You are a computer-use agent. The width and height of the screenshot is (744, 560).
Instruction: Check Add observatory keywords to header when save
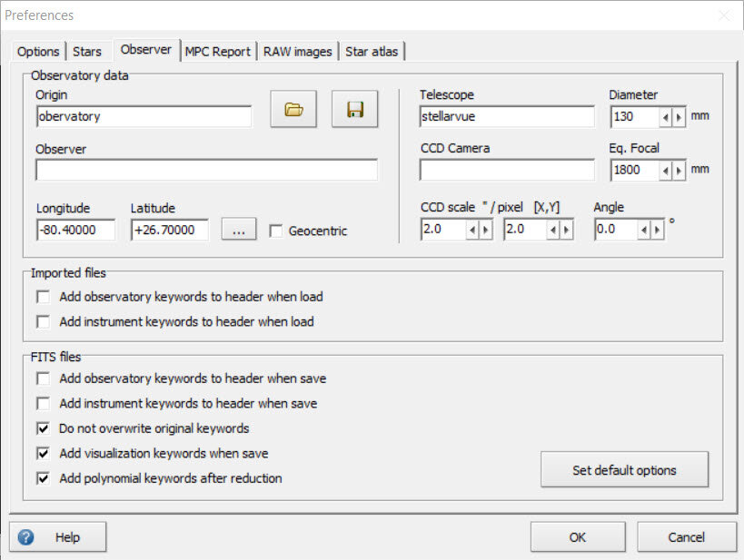[44, 378]
